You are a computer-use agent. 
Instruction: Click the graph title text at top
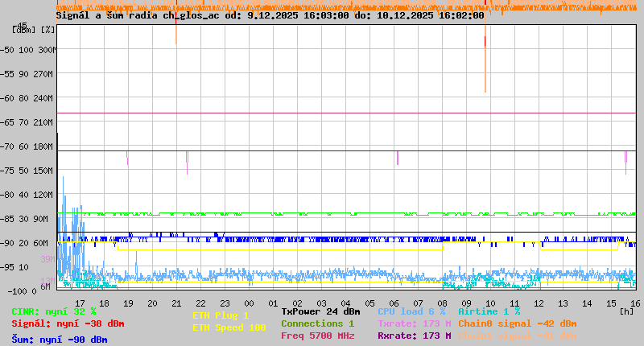click(270, 14)
